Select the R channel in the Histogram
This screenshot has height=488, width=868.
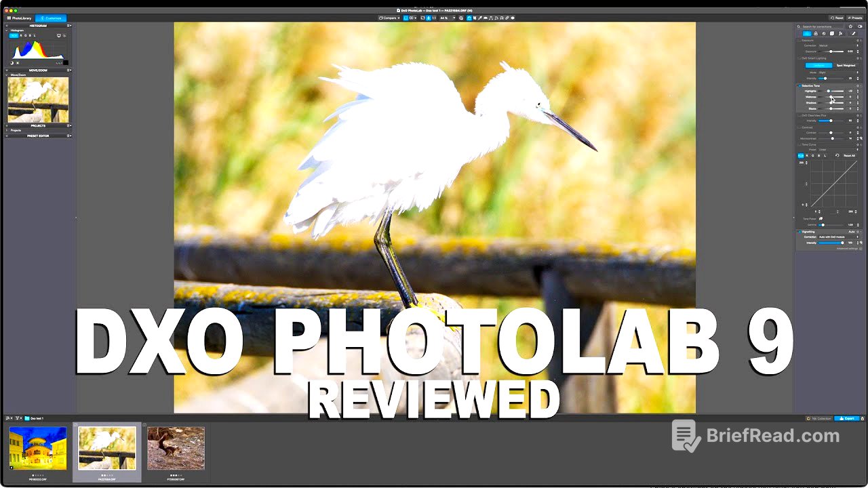21,35
